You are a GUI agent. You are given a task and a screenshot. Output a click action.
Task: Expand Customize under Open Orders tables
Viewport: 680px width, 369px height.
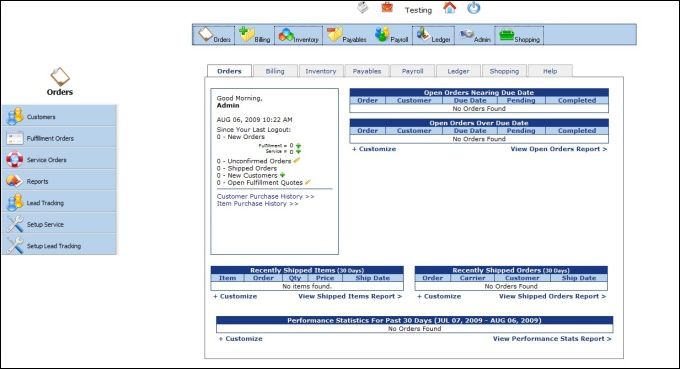[x=374, y=149]
